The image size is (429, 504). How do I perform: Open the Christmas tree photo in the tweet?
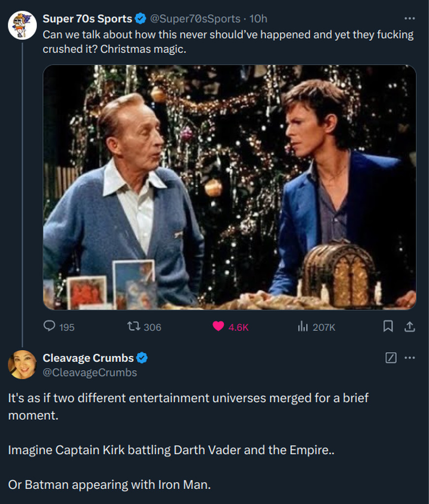230,187
